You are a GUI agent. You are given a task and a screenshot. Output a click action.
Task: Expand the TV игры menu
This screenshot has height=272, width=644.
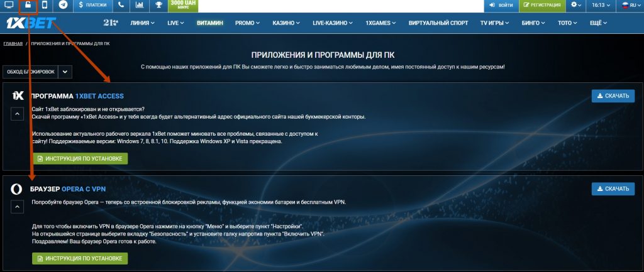click(494, 23)
